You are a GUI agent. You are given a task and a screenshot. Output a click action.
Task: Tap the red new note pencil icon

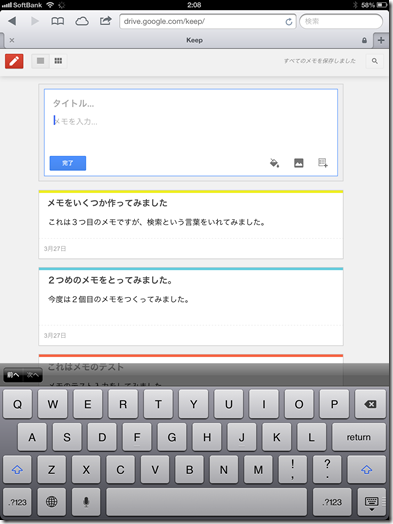click(x=14, y=61)
